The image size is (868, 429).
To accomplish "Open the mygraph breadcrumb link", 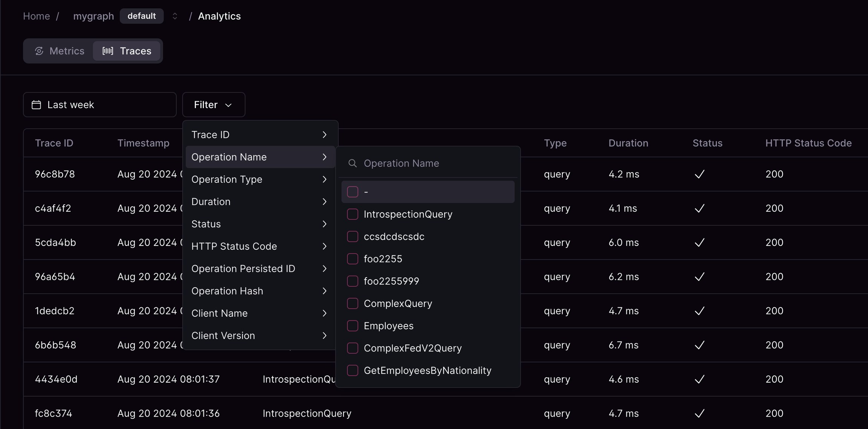I will 93,16.
